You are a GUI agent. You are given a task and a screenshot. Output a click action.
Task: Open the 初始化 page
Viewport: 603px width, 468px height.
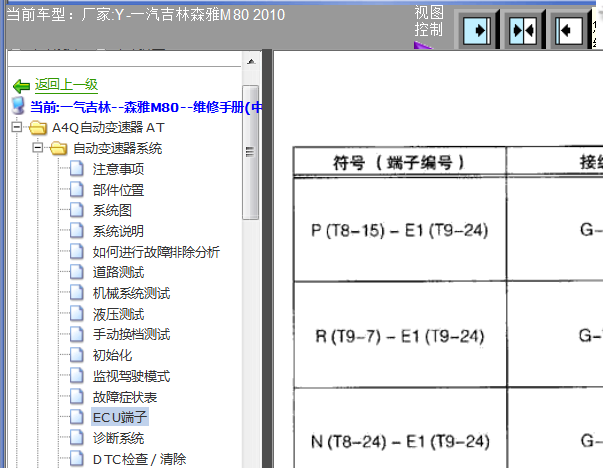[112, 355]
